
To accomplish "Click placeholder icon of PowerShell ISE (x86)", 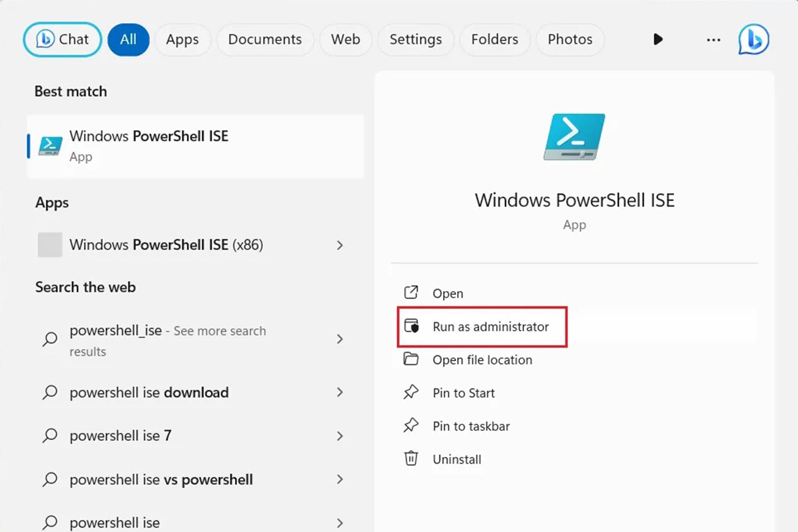I will point(50,244).
